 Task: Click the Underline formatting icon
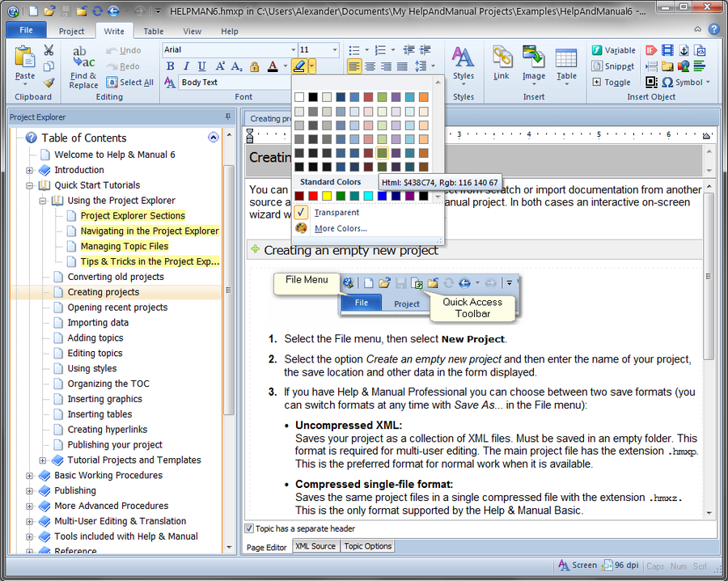201,66
